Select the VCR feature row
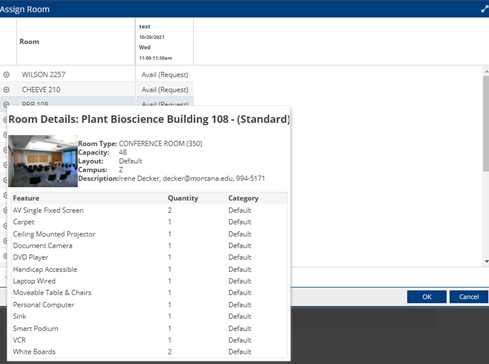Viewport: 489px width, 364px height. point(149,340)
